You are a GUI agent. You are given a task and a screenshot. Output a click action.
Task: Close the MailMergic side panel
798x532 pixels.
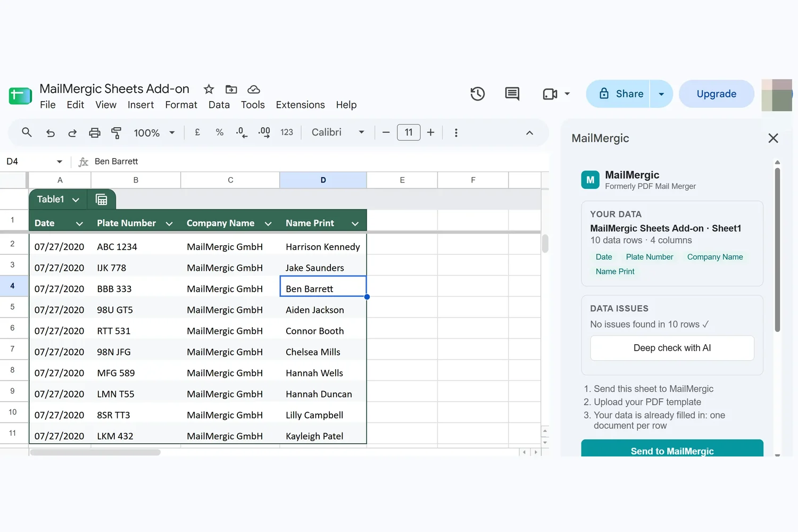773,138
